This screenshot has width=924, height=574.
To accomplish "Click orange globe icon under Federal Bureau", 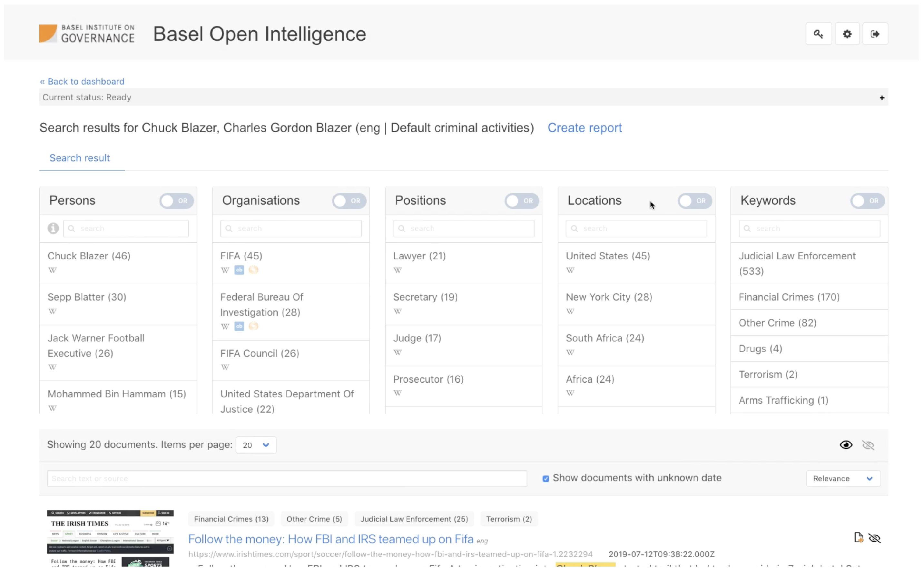I will (x=253, y=326).
